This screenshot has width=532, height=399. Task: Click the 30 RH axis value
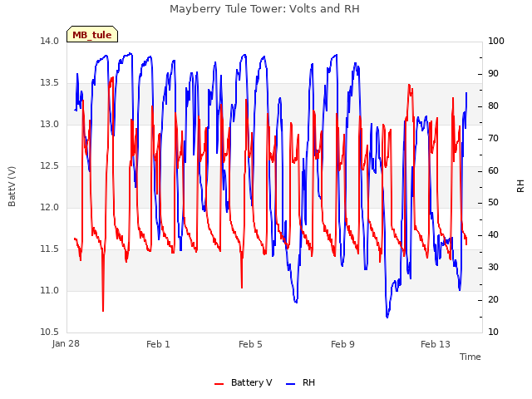pos(493,268)
